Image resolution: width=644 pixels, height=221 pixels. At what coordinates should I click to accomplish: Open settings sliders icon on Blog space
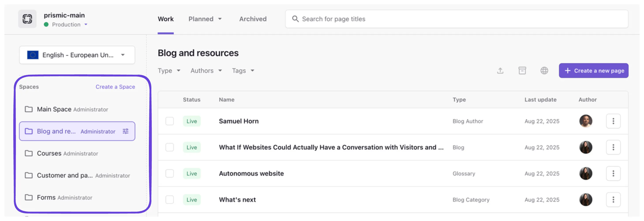click(x=125, y=131)
